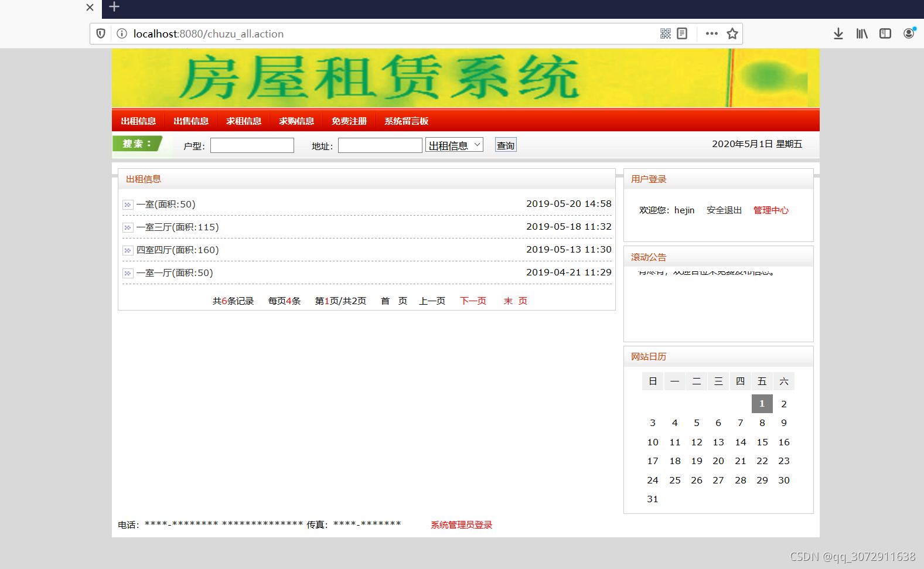Open 出租信息 navigation menu item

click(x=138, y=121)
